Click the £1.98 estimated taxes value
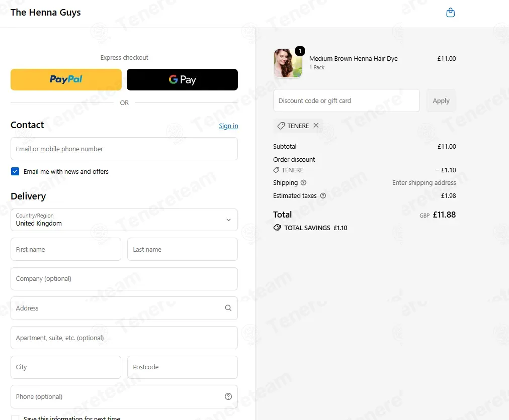This screenshot has width=509, height=420. pyautogui.click(x=448, y=195)
